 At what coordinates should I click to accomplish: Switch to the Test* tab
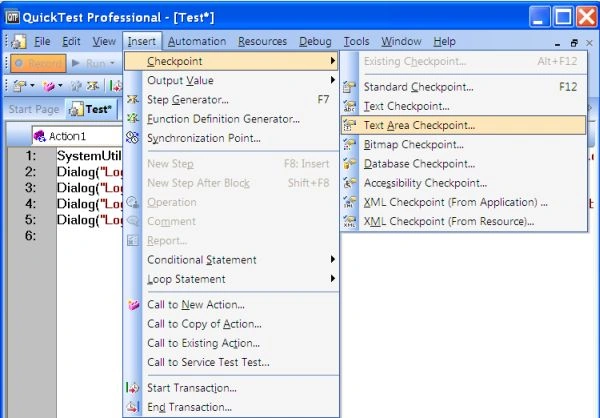(91, 109)
